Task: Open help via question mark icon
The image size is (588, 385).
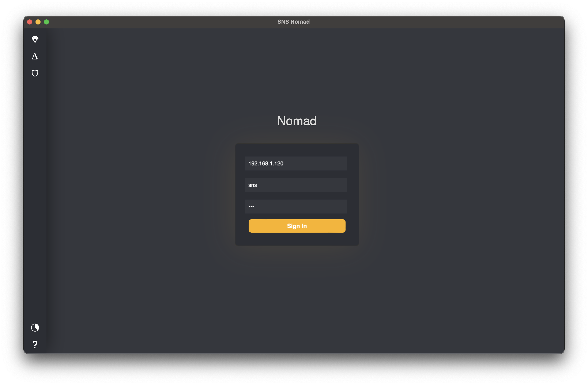Action: (x=35, y=344)
